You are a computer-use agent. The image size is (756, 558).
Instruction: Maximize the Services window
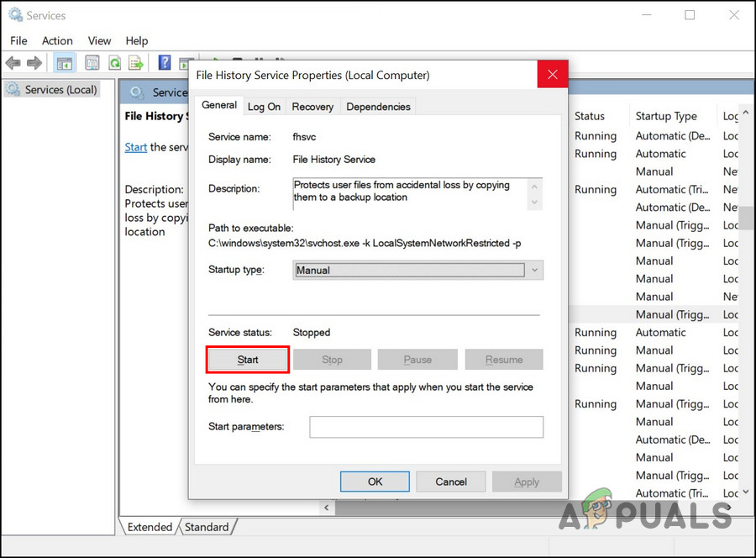tap(690, 15)
